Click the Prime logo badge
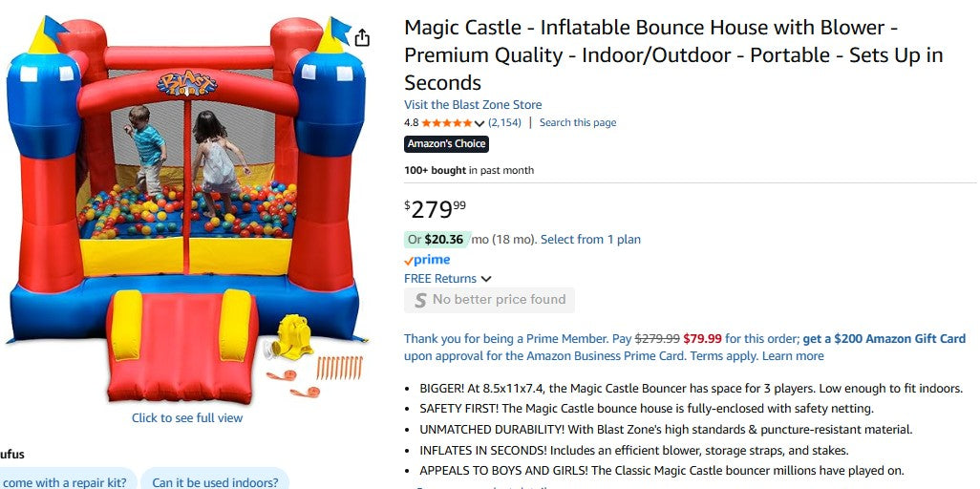This screenshot has height=489, width=980. click(427, 260)
